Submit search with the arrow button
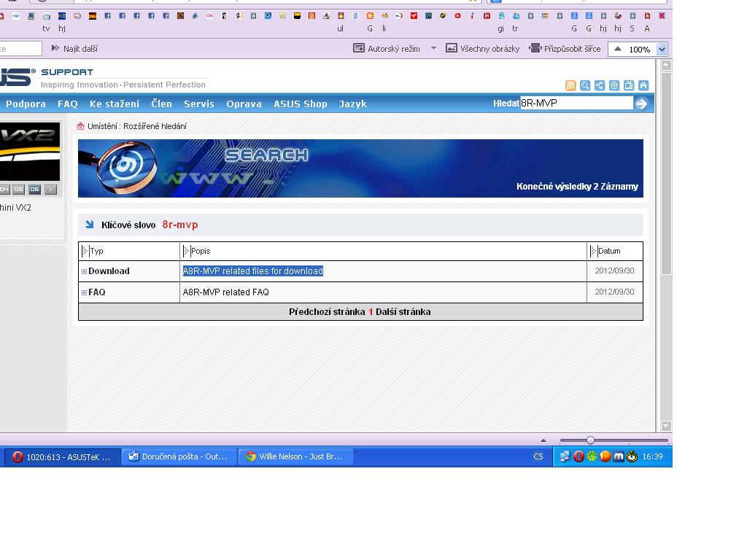 [642, 104]
